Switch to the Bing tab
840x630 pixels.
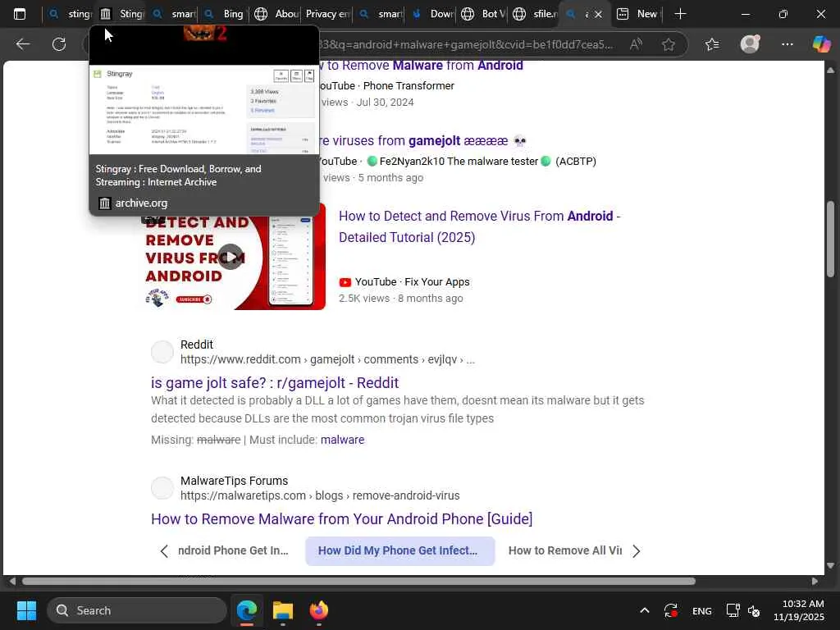[224, 14]
